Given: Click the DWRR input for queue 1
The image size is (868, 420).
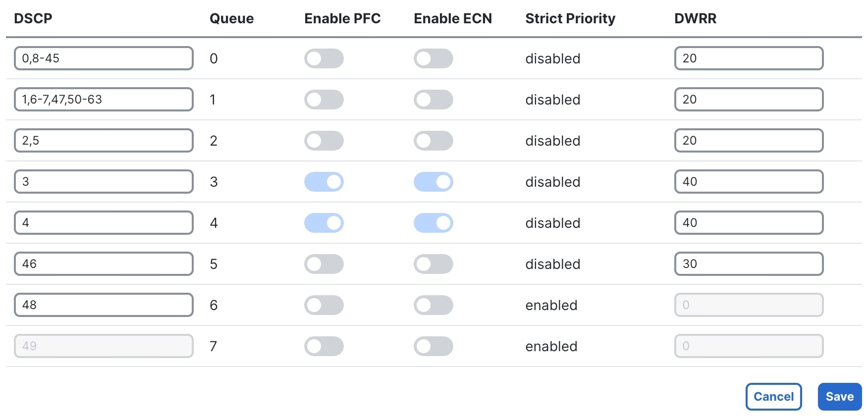Looking at the screenshot, I should click(748, 99).
